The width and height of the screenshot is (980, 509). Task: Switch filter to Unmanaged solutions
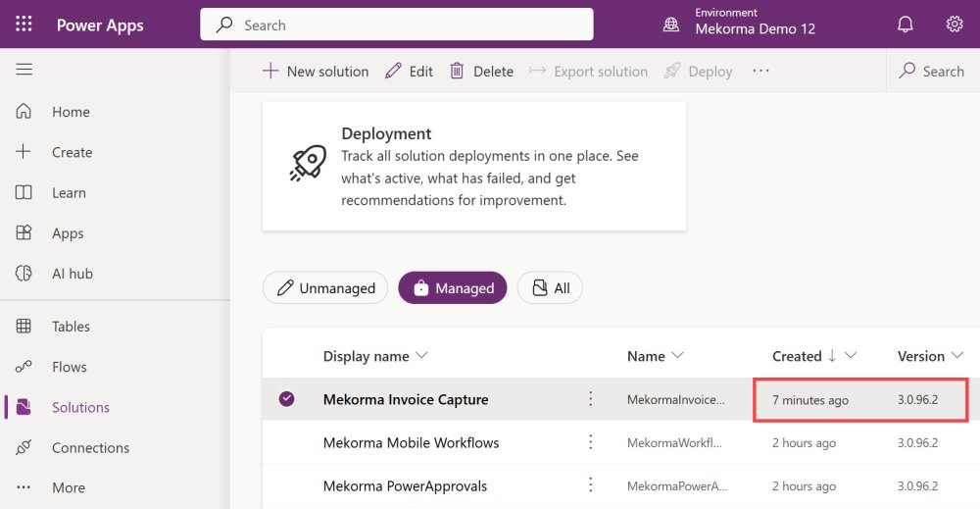click(x=325, y=288)
